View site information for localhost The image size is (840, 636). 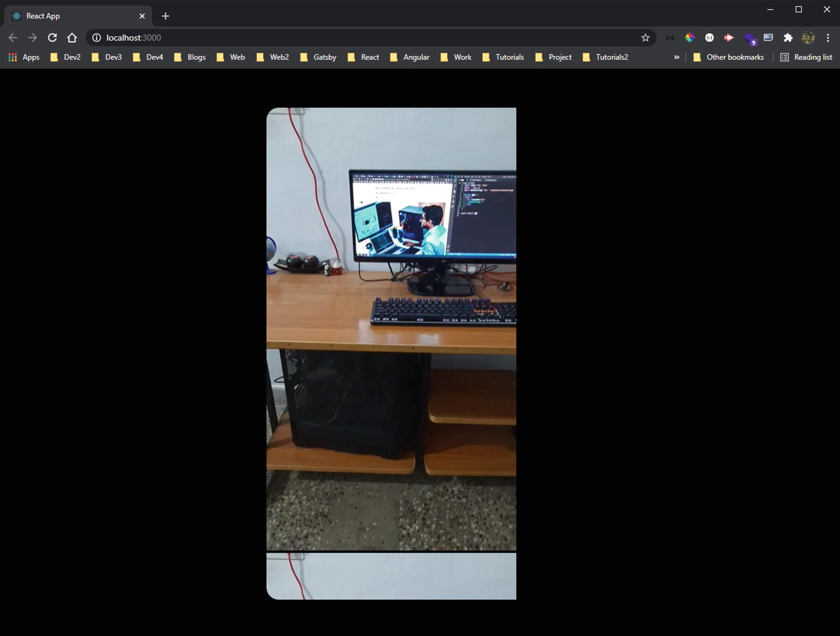pos(96,38)
